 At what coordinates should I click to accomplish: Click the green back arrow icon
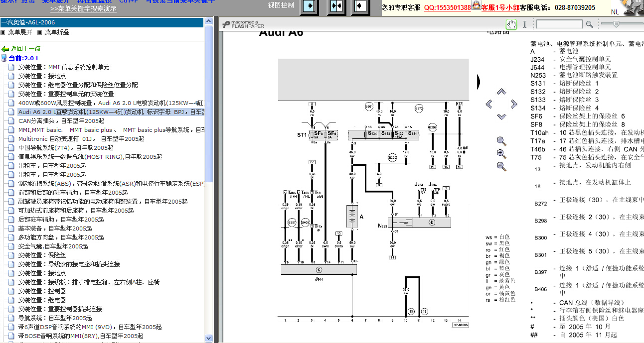tap(5, 49)
